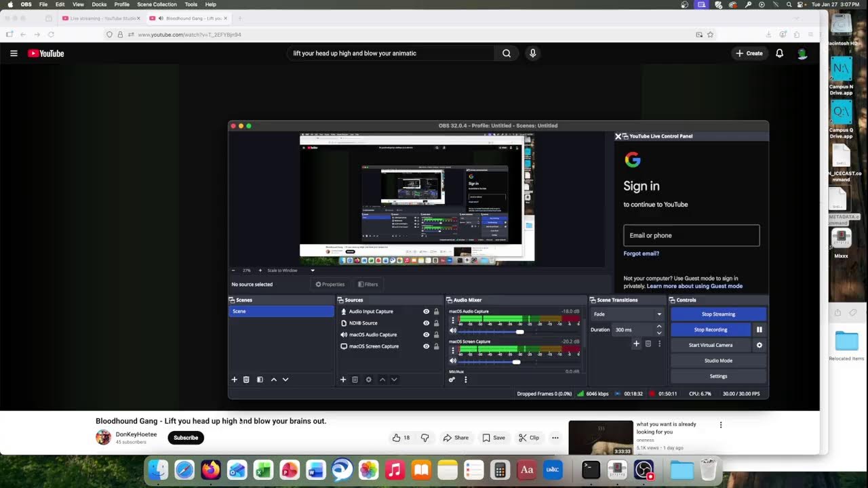Image resolution: width=868 pixels, height=488 pixels.
Task: Open more actions ellipsis below video
Action: (555, 438)
